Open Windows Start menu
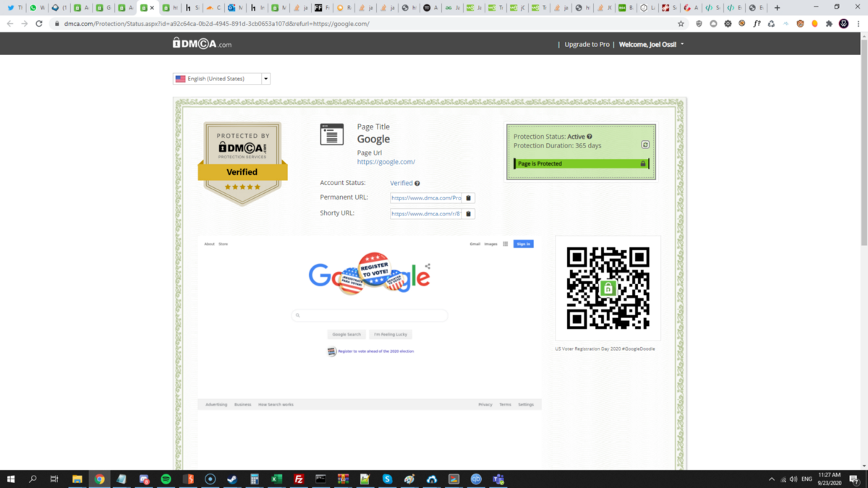Image resolution: width=868 pixels, height=488 pixels. click(11, 479)
